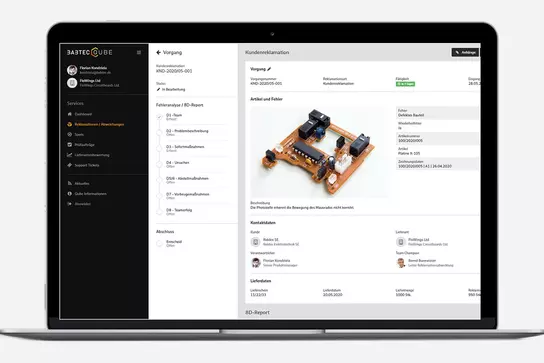Edit status via In Bearbeitung pencil
This screenshot has height=363, width=544.
pyautogui.click(x=158, y=89)
